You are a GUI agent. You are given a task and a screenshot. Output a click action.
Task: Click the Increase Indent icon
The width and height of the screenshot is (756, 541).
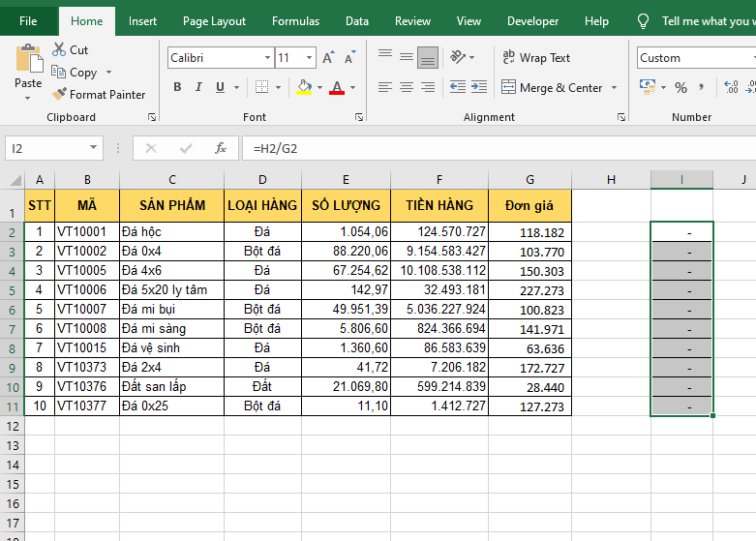tap(478, 88)
